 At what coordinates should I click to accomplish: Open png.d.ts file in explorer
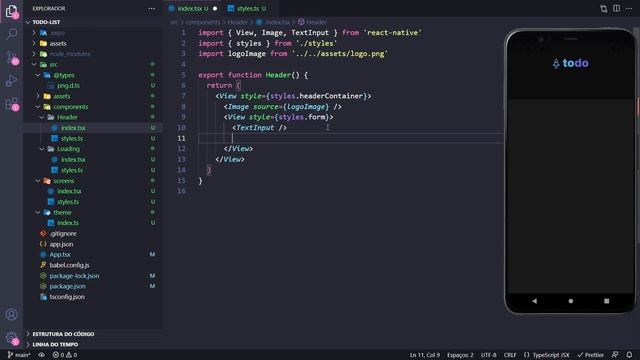69,86
